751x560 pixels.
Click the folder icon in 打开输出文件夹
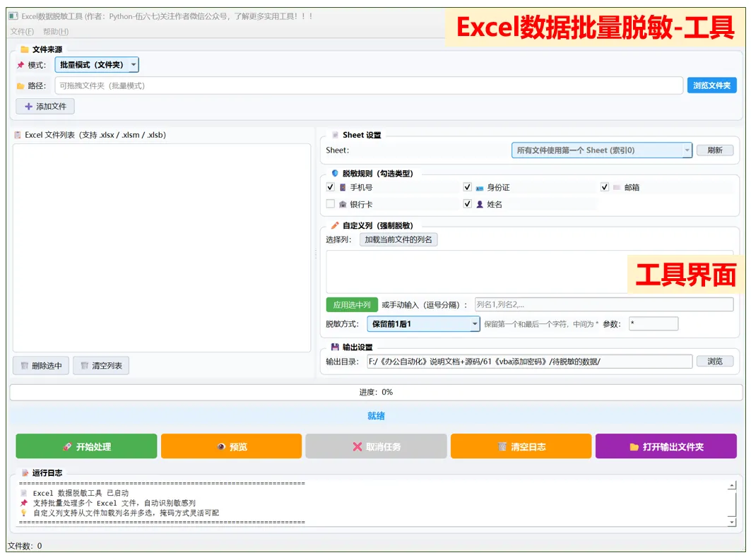pyautogui.click(x=634, y=446)
